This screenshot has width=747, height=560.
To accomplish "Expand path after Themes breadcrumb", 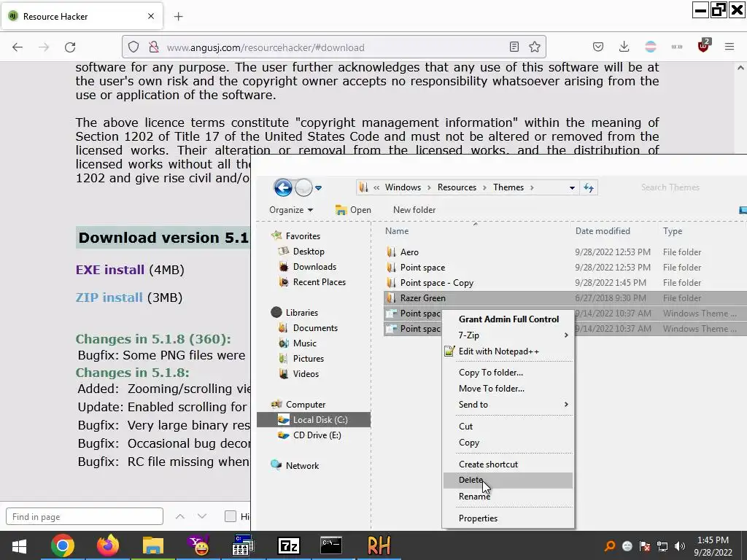I will tap(532, 187).
